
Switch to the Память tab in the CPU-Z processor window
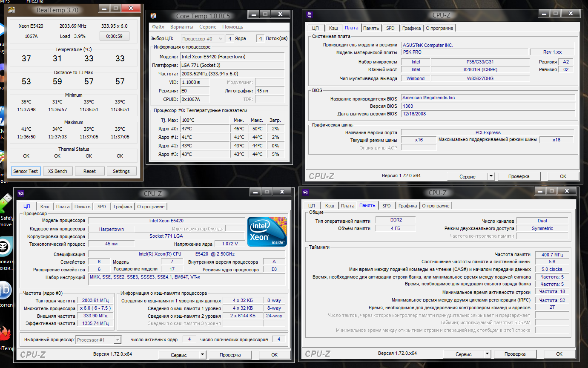click(x=83, y=207)
